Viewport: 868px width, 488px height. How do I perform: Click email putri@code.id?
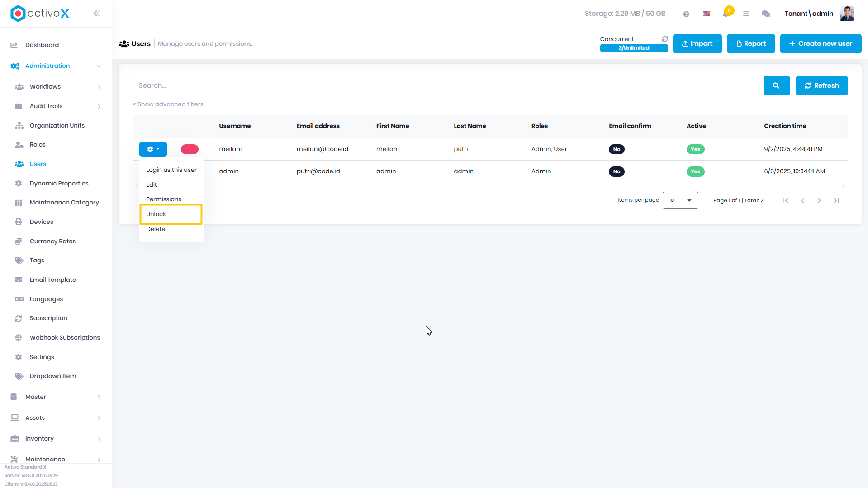click(318, 171)
